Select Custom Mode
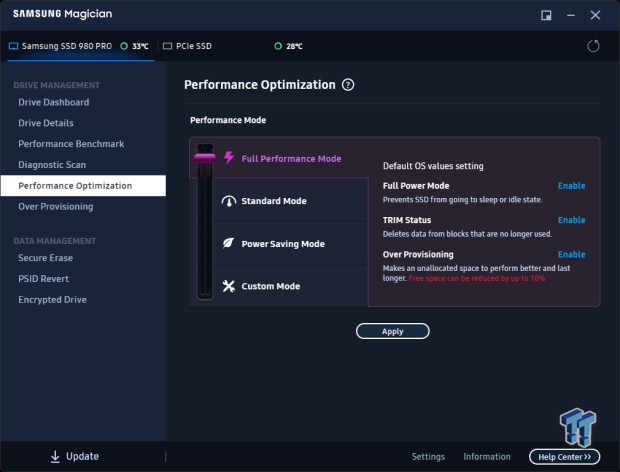This screenshot has height=472, width=620. point(271,286)
